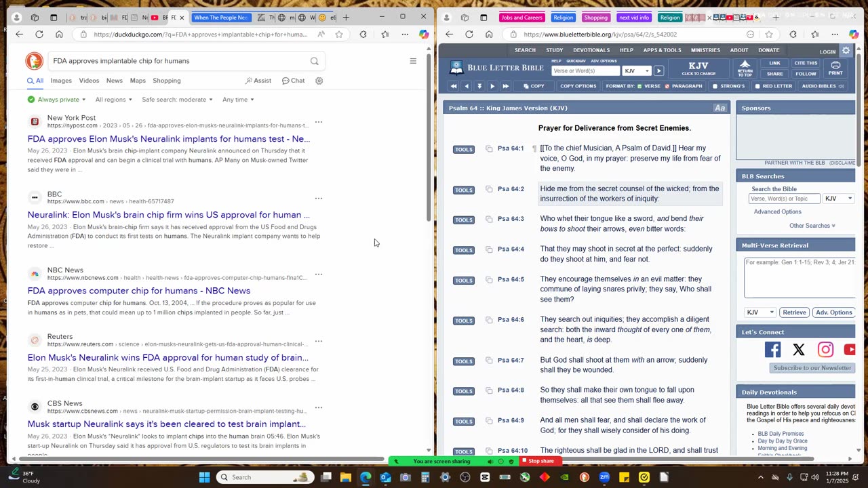Open Advanced Options link in BLB Searches
The width and height of the screenshot is (868, 488).
click(x=777, y=212)
